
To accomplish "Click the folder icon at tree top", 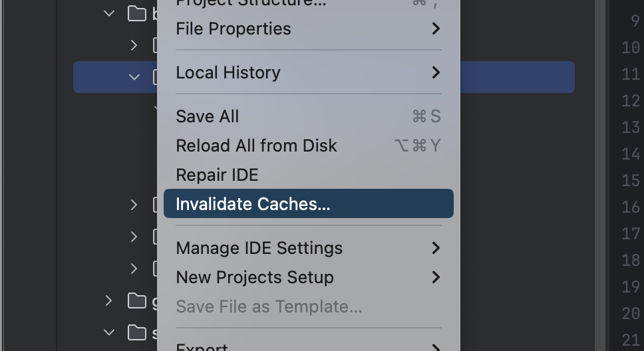I will pyautogui.click(x=137, y=13).
